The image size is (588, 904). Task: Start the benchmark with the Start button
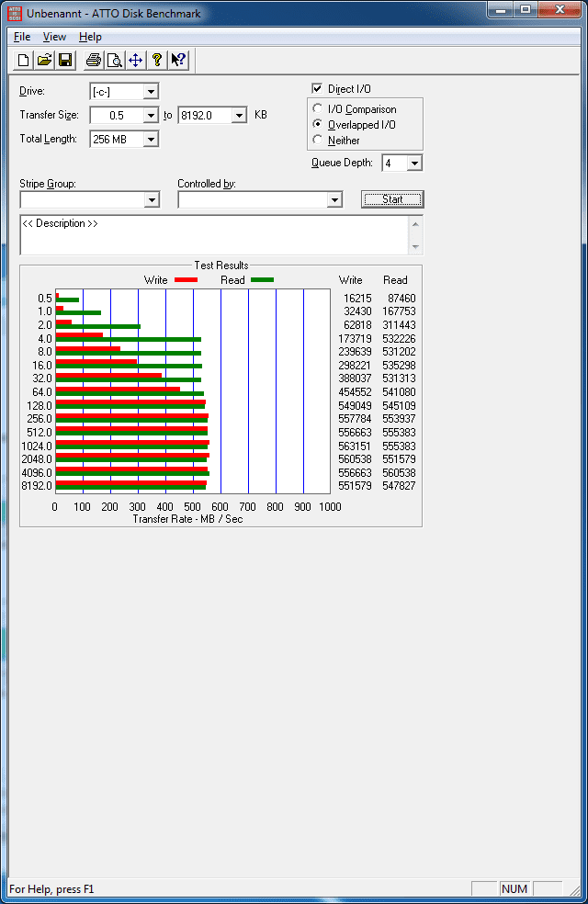392,199
